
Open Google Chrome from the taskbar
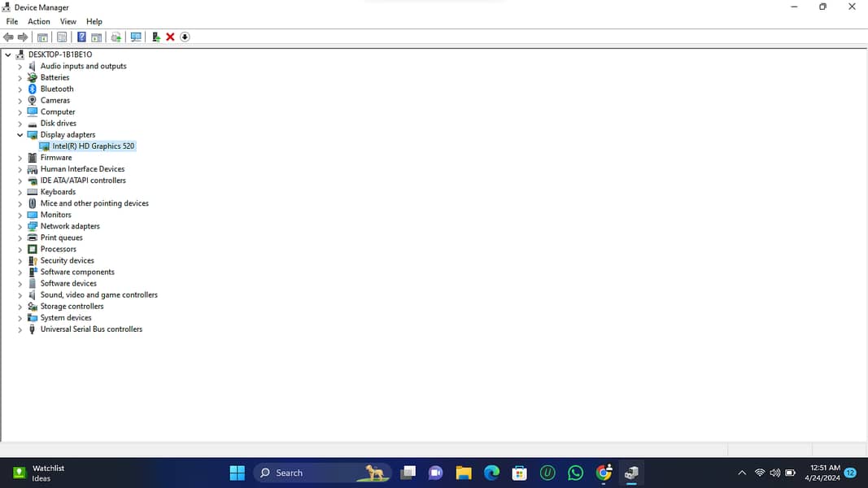pos(604,473)
